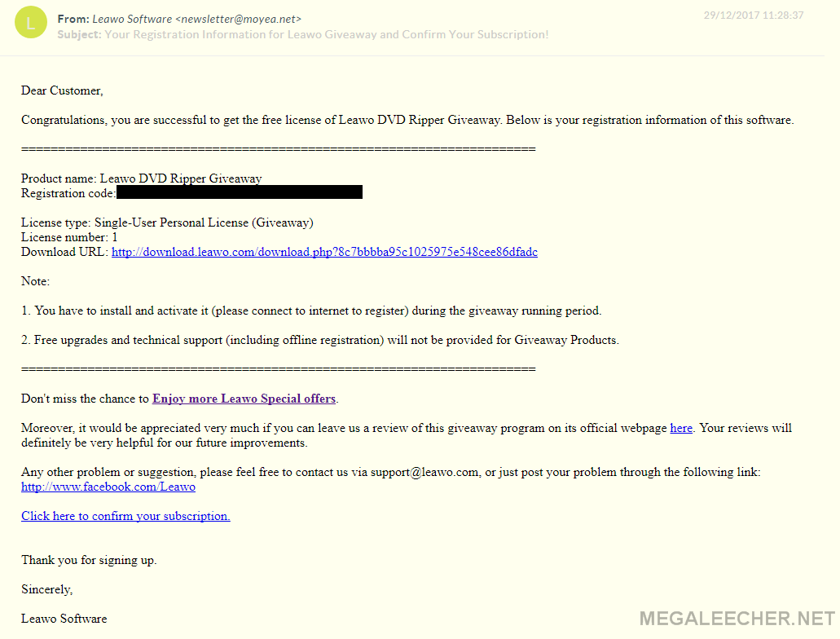840x639 pixels.
Task: Click the blacked-out registration code field
Action: tap(240, 192)
